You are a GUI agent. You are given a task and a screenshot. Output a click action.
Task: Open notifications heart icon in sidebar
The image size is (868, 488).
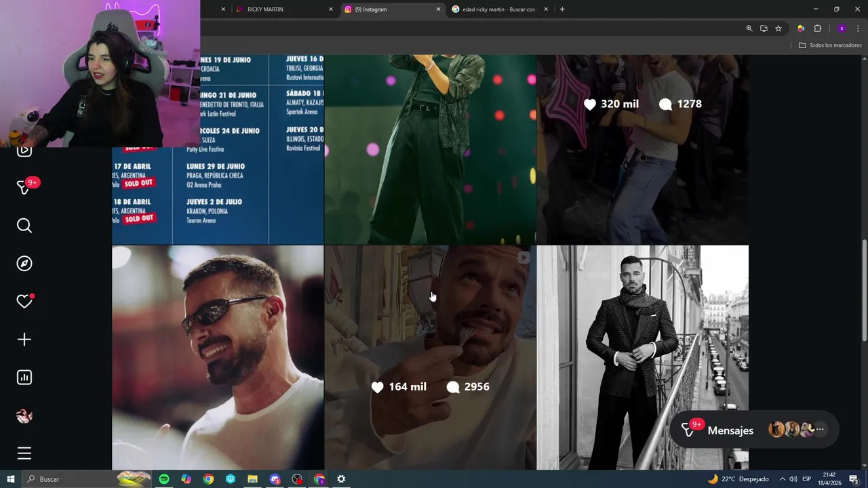(x=24, y=302)
